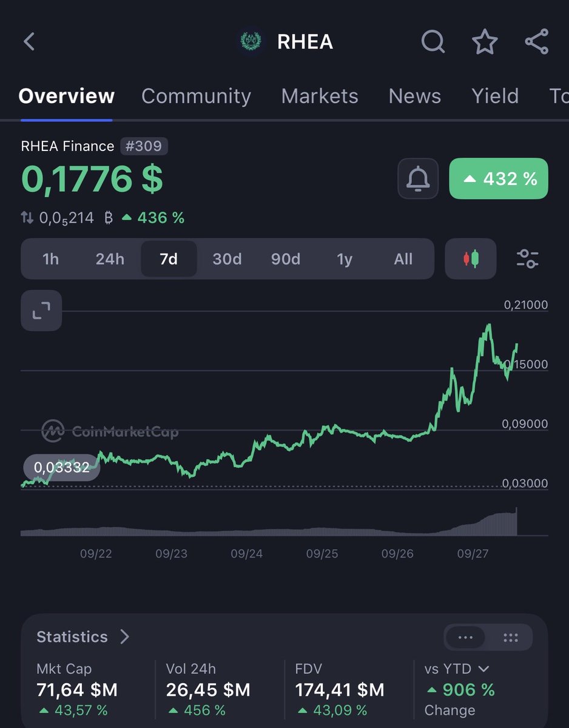569x728 pixels.
Task: Tap the RHEA Finance name
Action: pyautogui.click(x=67, y=146)
